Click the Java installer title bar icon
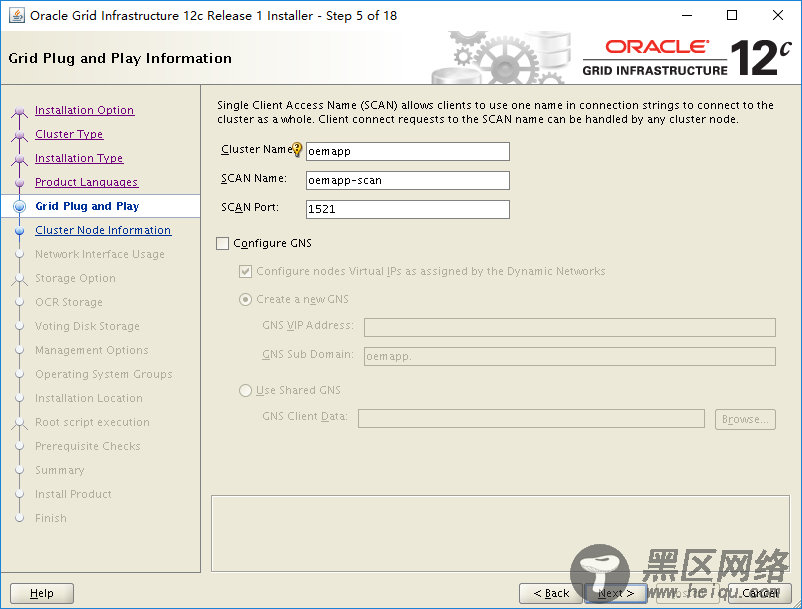Screen dimensions: 802x609 [16, 15]
